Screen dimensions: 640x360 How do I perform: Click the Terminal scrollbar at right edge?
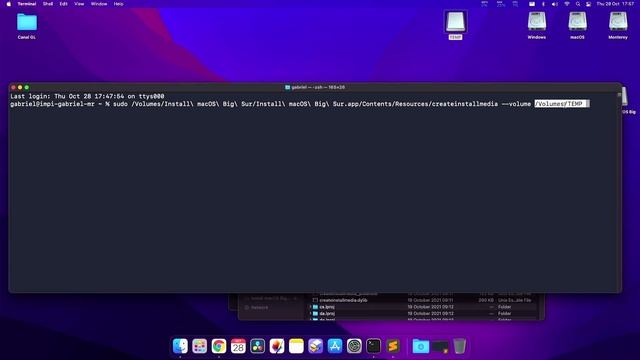point(619,95)
